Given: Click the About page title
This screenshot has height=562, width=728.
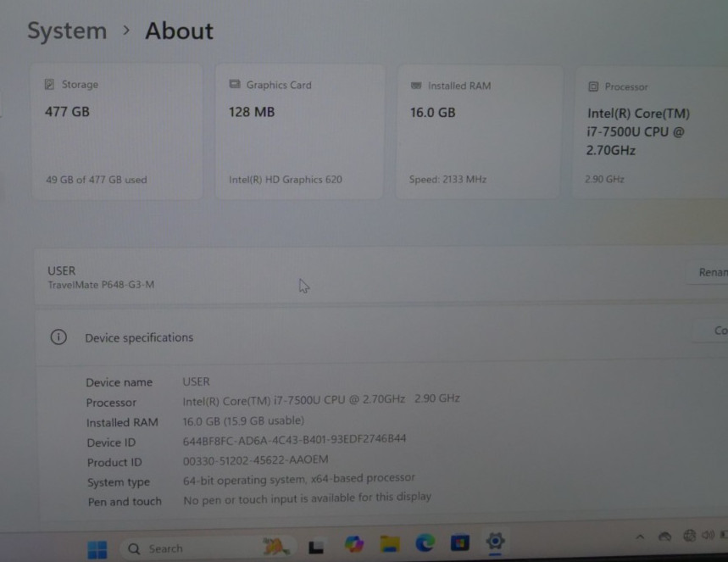Looking at the screenshot, I should pos(179,31).
